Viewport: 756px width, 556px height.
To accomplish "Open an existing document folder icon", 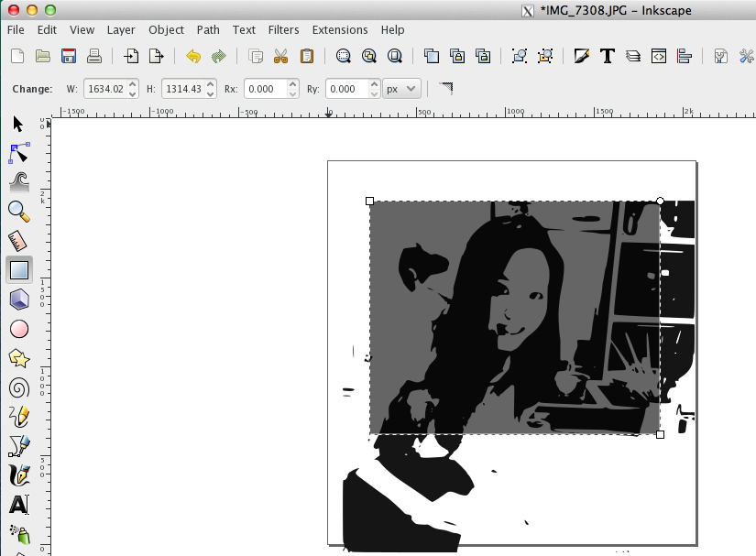I will (x=43, y=56).
